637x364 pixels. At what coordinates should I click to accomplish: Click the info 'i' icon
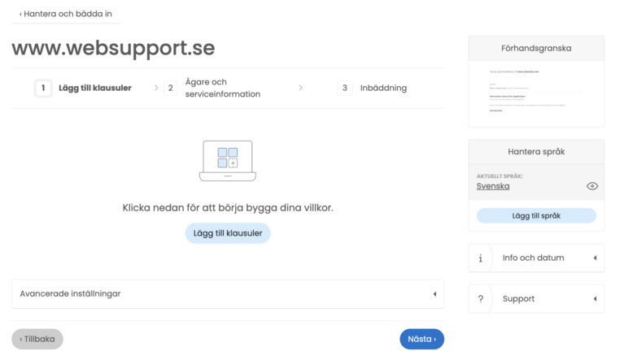coord(481,258)
